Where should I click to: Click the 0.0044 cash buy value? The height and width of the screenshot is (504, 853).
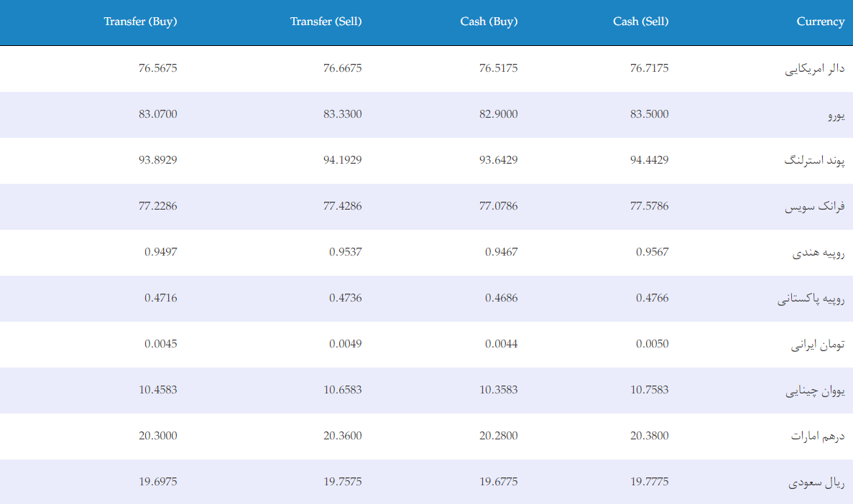[501, 344]
